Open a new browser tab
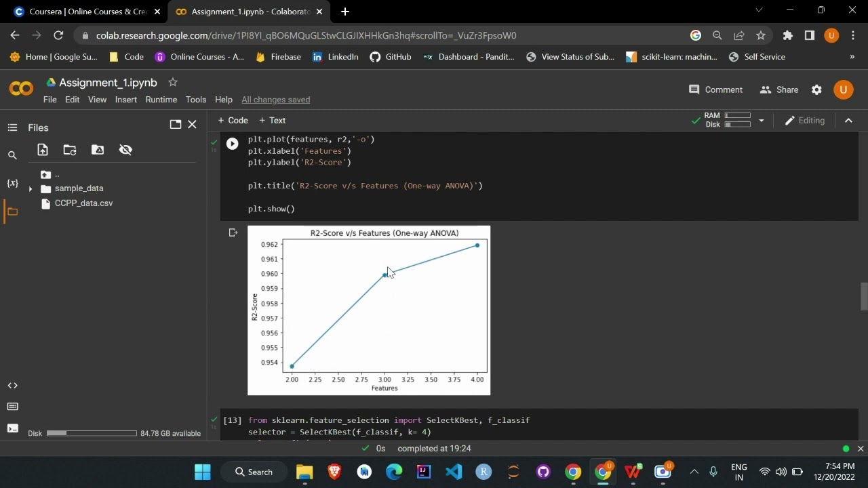 (344, 12)
